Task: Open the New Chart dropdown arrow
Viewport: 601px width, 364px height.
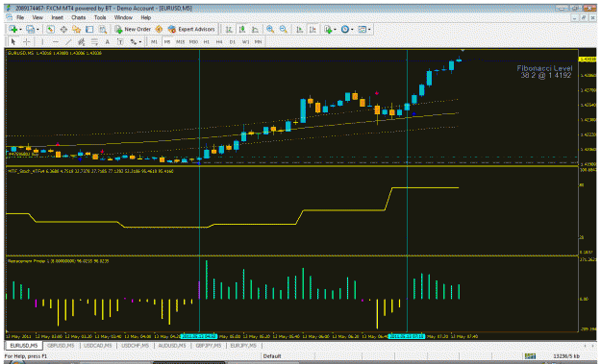Action: (20, 30)
